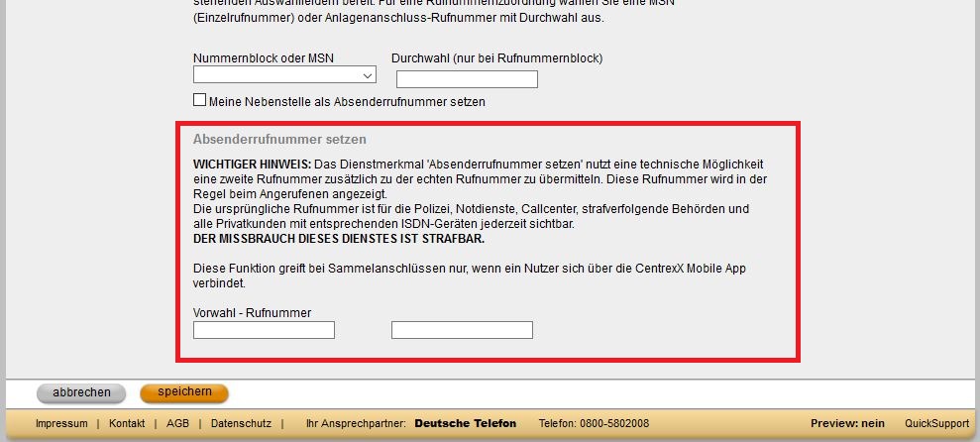Open the Kontakt link
Viewport: 980px width, 442px height.
point(127,424)
